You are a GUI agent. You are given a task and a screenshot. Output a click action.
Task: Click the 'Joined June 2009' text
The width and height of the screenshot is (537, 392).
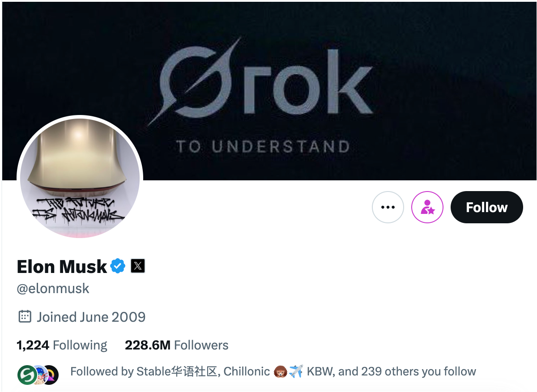pyautogui.click(x=91, y=317)
